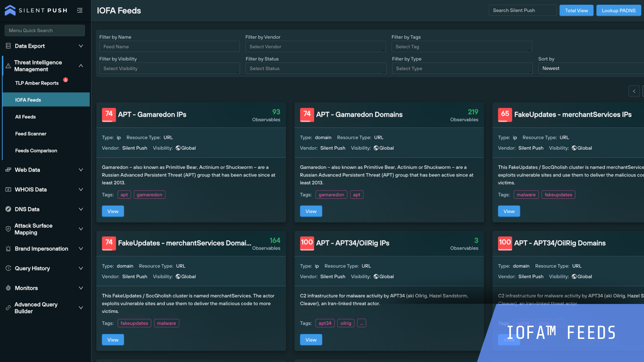Click the gamaredon tag on Gamaredon IPs

point(150,195)
